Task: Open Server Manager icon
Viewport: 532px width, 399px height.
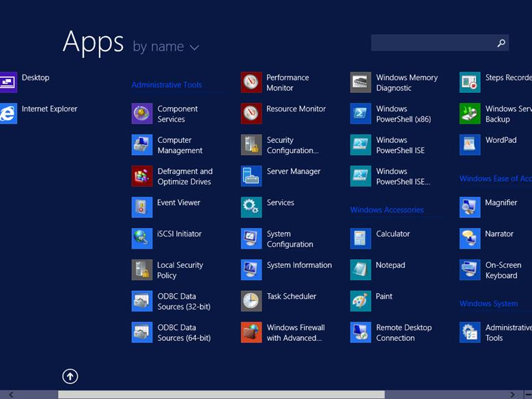Action: coord(251,176)
